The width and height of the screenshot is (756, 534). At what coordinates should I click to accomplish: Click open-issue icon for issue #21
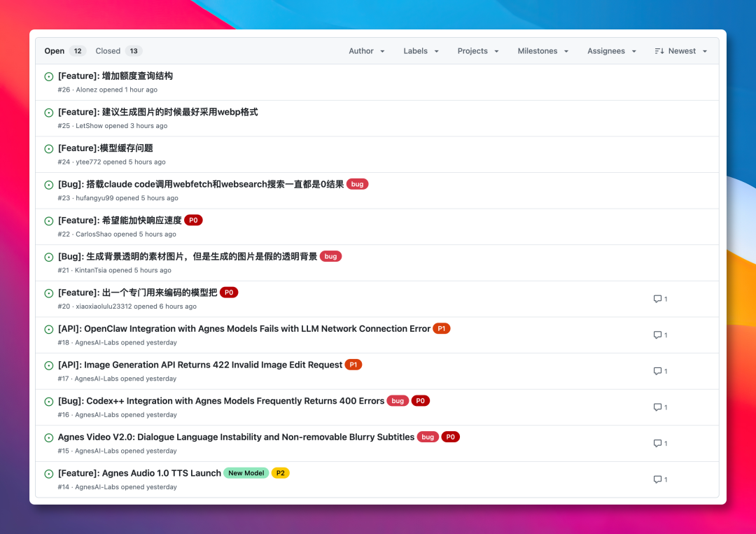tap(49, 258)
